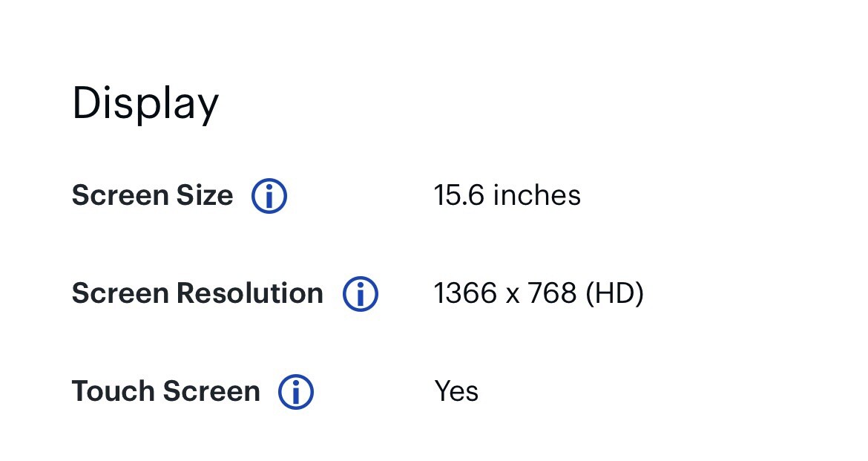Click the word Screen in Touch Screen label
868x461 pixels.
pyautogui.click(x=211, y=391)
